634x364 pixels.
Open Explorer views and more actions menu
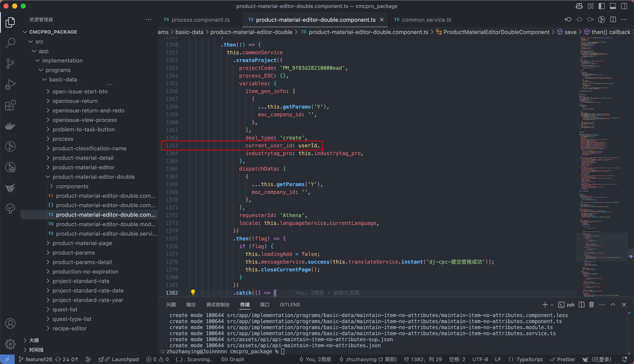tap(148, 20)
